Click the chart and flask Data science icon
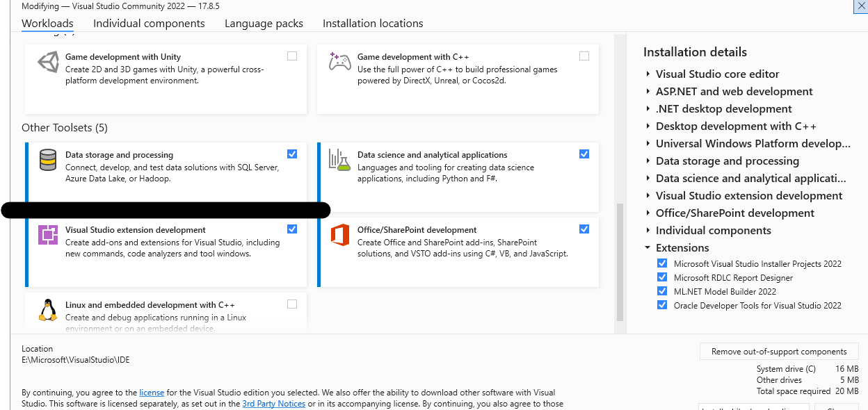The height and width of the screenshot is (410, 868). pyautogui.click(x=339, y=160)
